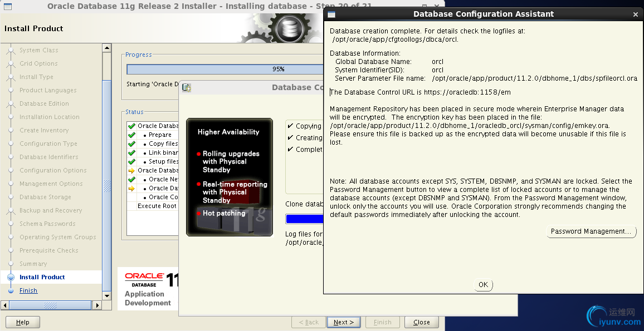Click the Copying checkmark step row
This screenshot has width=644, height=331.
pos(305,126)
